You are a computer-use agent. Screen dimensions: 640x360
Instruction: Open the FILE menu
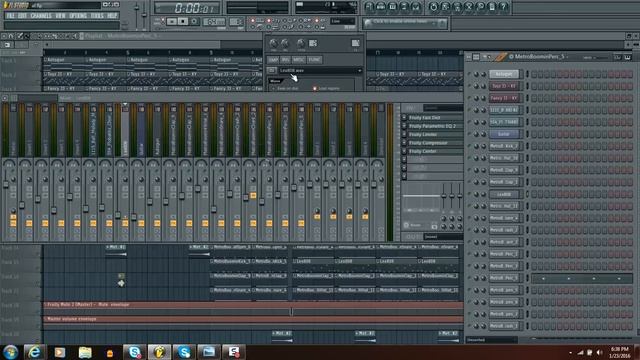click(11, 16)
